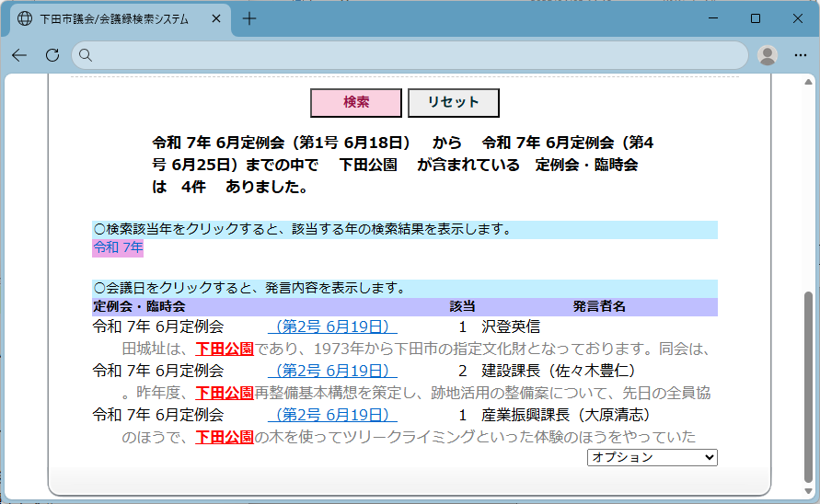The height and width of the screenshot is (504, 820).
Task: Minimize the browser window
Action: 713,18
